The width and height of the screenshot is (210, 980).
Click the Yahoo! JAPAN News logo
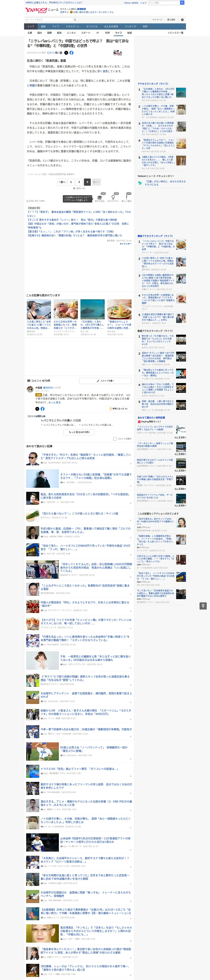pyautogui.click(x=42, y=10)
